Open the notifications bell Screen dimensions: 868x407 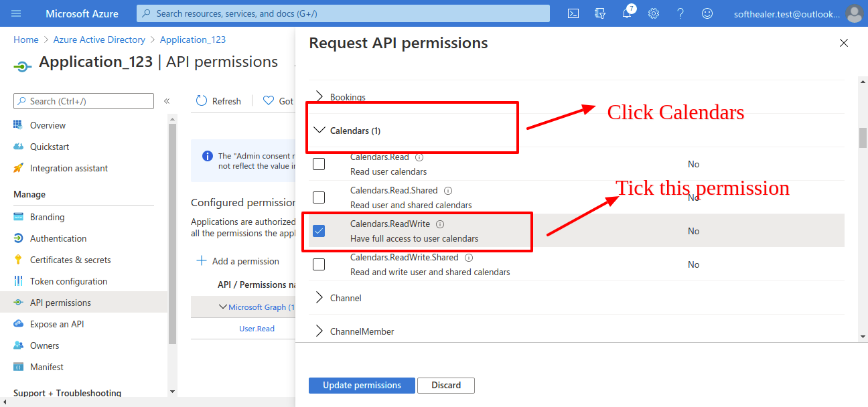point(627,13)
